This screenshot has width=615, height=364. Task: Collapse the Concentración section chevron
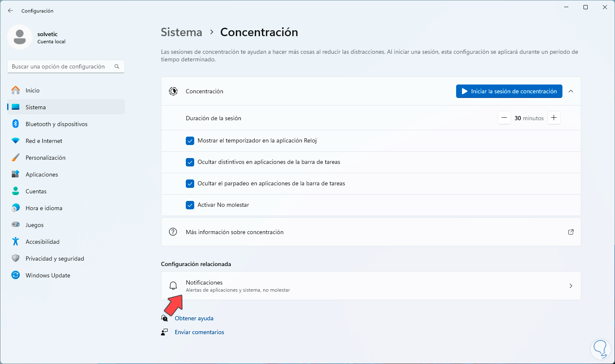(571, 91)
